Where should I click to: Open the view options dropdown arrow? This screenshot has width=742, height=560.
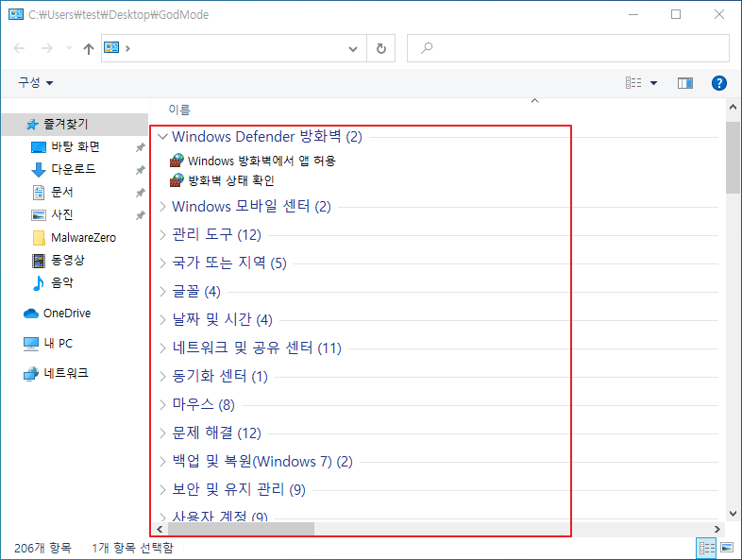(653, 83)
